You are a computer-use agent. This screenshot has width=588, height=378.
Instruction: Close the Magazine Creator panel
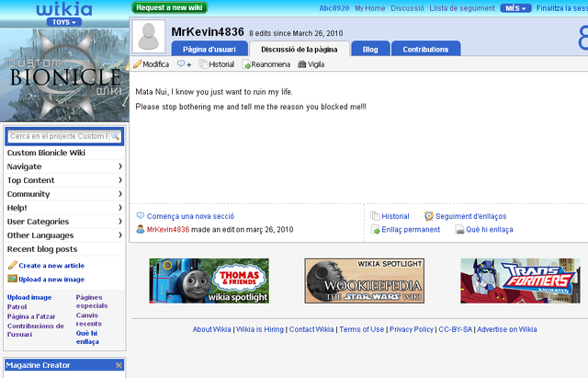click(x=119, y=365)
